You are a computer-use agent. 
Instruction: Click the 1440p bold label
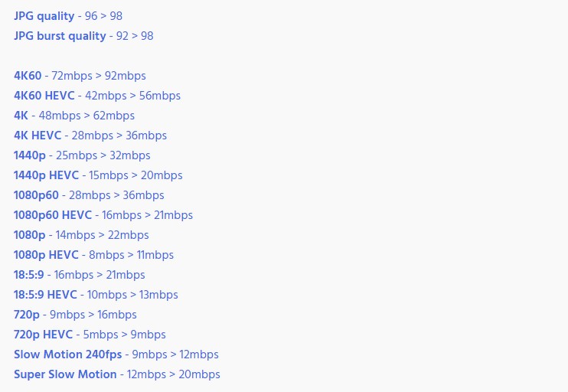click(30, 155)
